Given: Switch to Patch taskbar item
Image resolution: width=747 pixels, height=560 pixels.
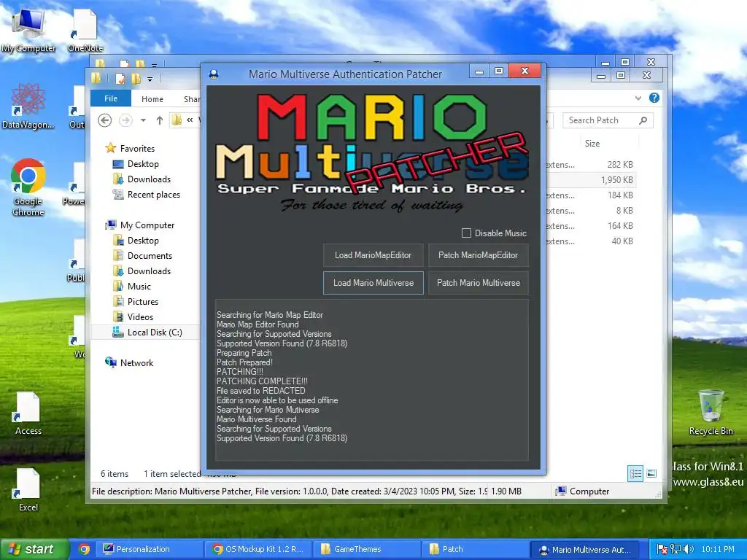Looking at the screenshot, I should coord(476,549).
